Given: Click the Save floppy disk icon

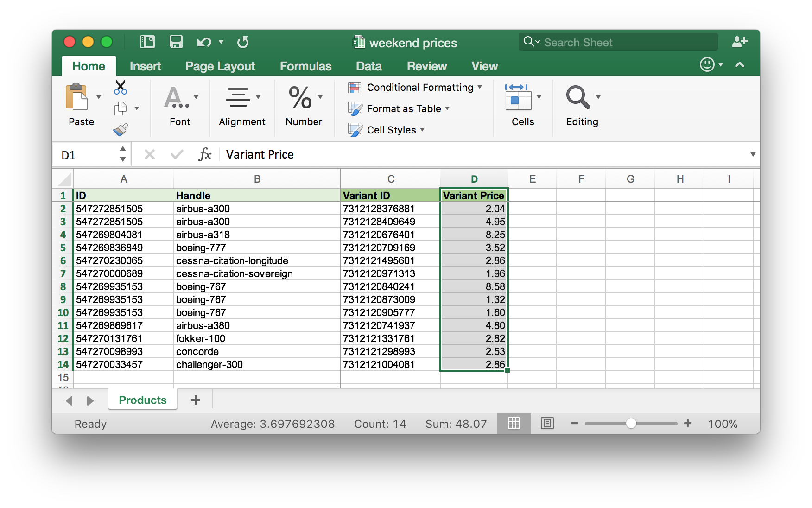Looking at the screenshot, I should click(176, 42).
